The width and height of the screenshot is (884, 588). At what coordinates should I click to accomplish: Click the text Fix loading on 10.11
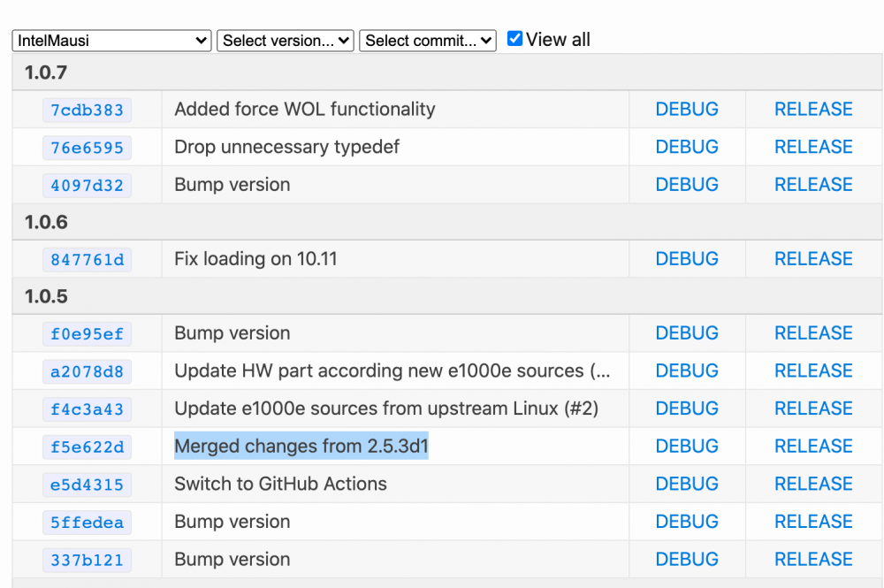[255, 259]
